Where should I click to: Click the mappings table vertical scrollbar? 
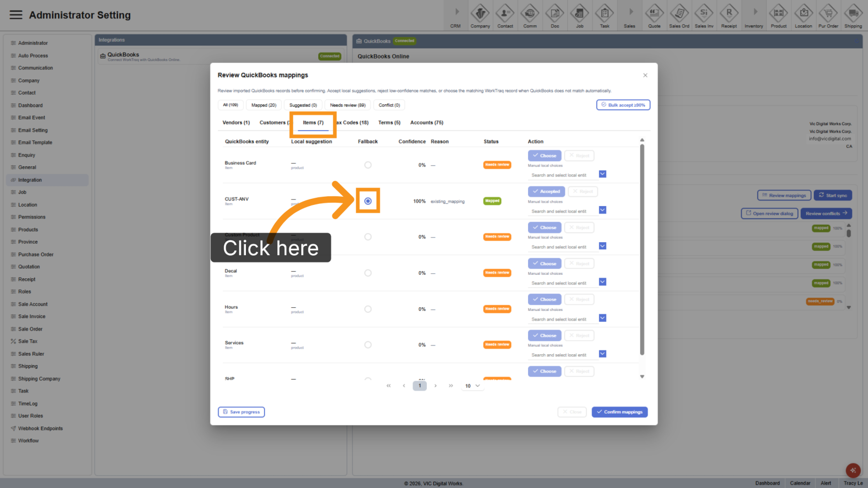pos(642,249)
